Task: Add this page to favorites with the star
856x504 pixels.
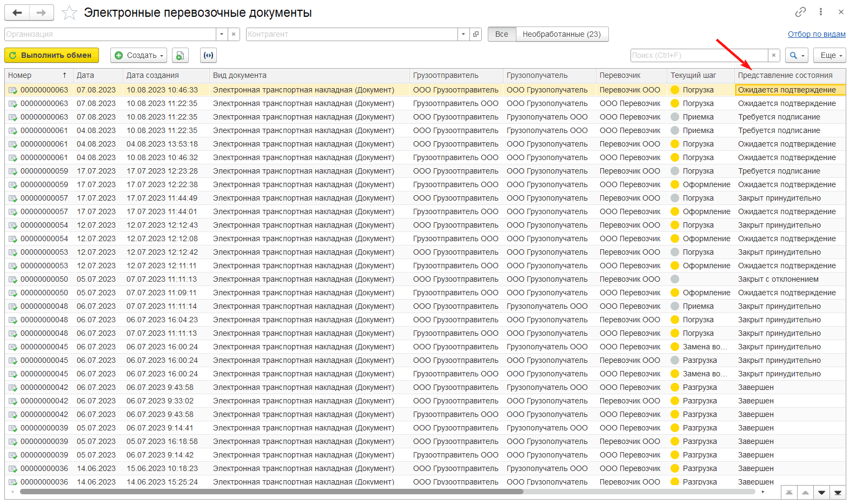Action: coord(69,12)
